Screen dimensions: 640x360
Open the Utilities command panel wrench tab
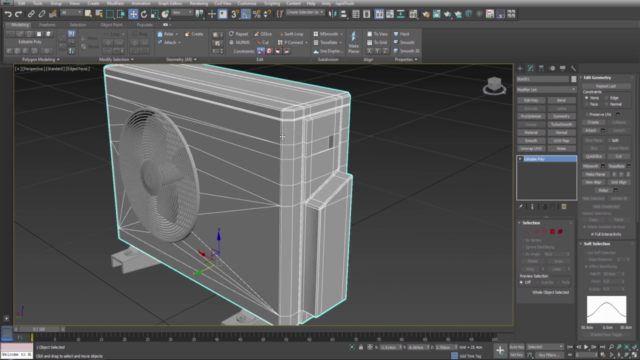coord(573,68)
